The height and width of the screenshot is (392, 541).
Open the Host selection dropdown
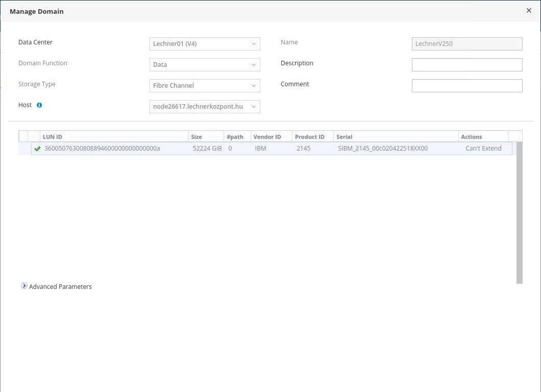(x=205, y=107)
